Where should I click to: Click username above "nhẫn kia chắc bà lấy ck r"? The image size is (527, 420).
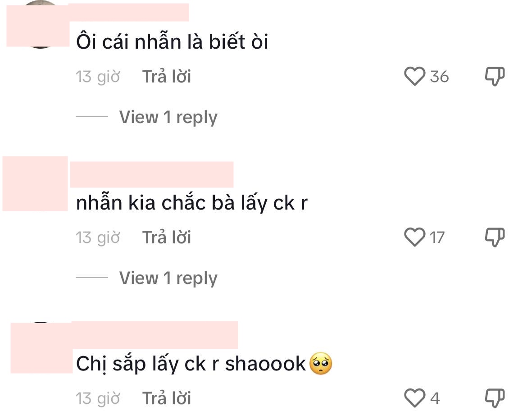coord(152,174)
